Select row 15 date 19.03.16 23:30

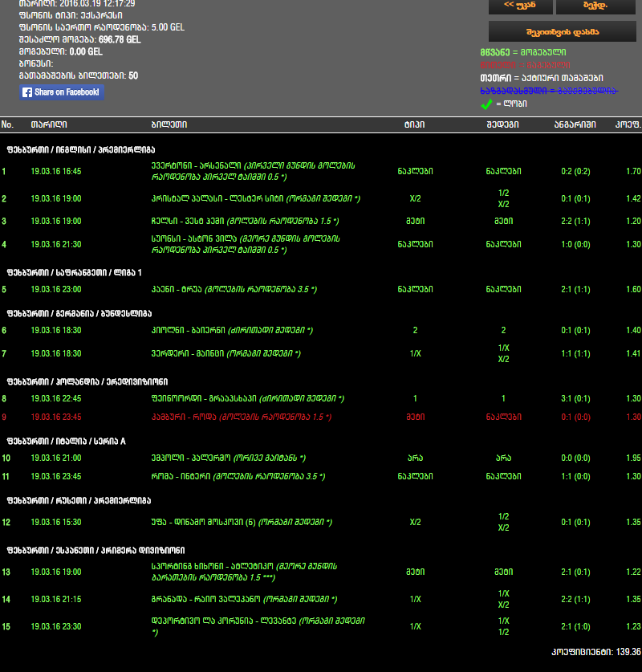pos(55,627)
